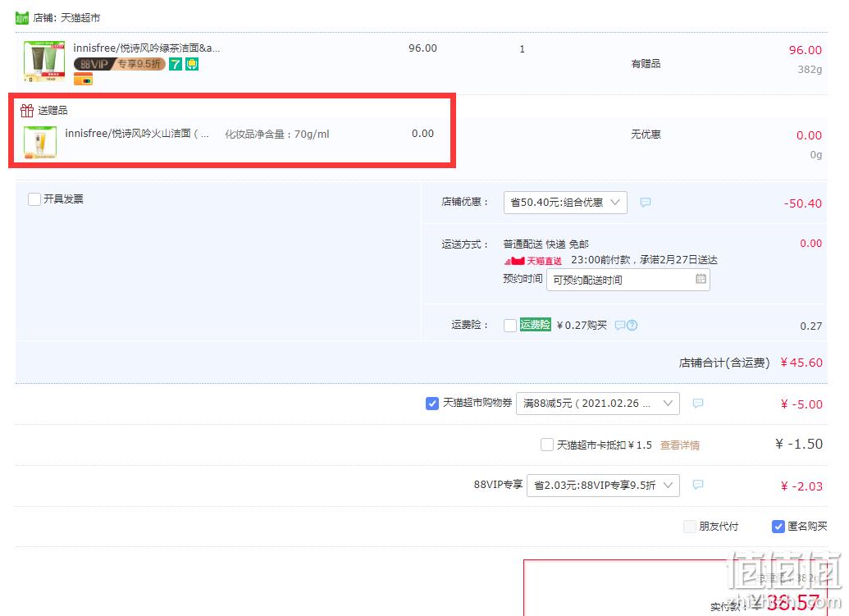Click the 有赠品 label
Viewport: 849px width, 616px height.
click(646, 64)
